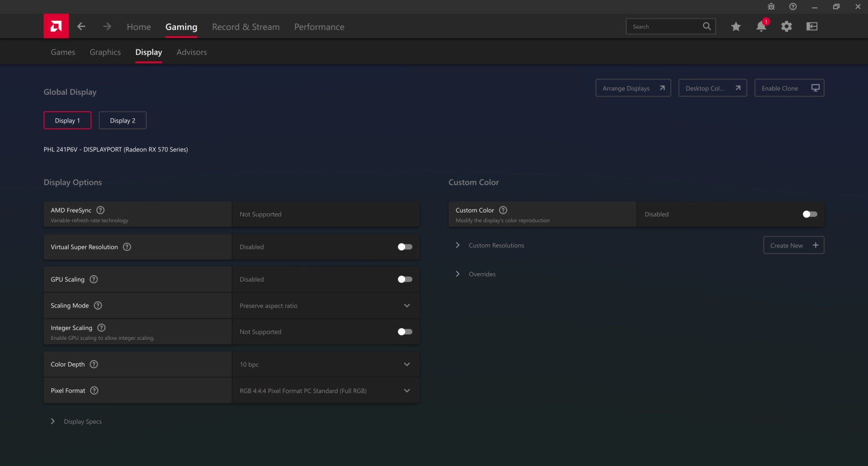868x466 pixels.
Task: Select Display 1 button
Action: point(67,121)
